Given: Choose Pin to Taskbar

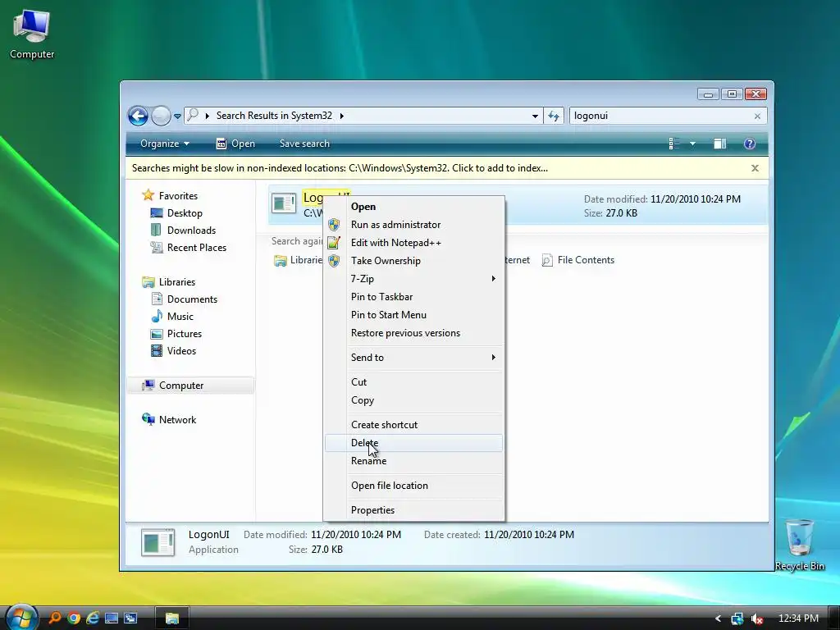Looking at the screenshot, I should tap(413, 297).
